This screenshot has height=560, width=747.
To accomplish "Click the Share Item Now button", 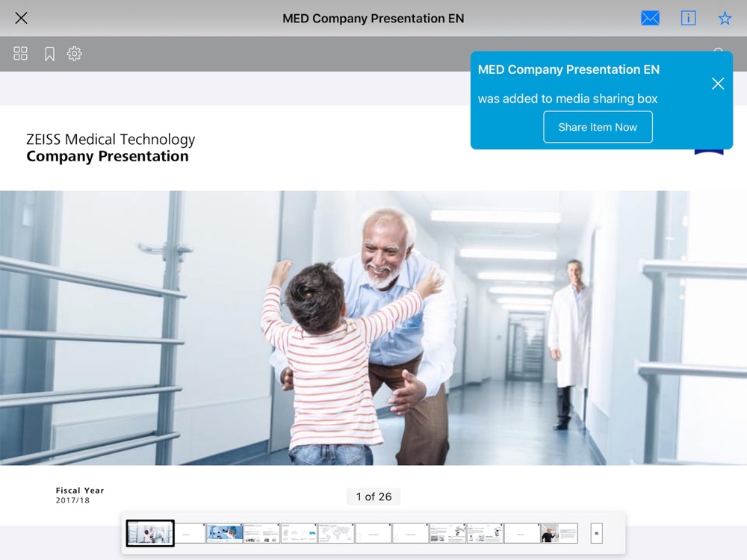I will pyautogui.click(x=598, y=127).
